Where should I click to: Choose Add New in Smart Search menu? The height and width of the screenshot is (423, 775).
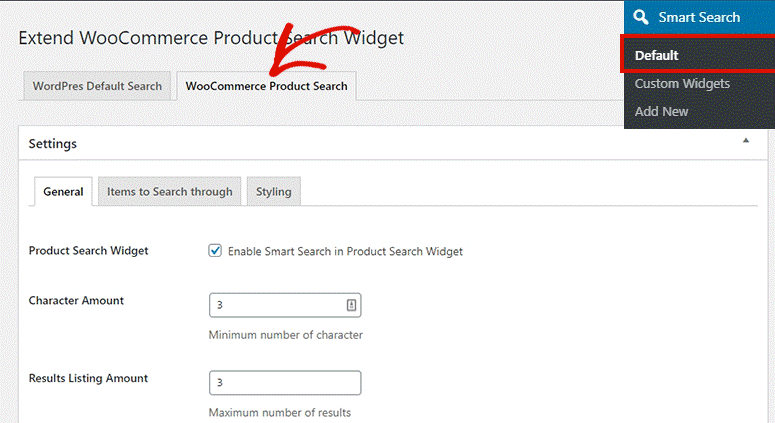[x=661, y=112]
